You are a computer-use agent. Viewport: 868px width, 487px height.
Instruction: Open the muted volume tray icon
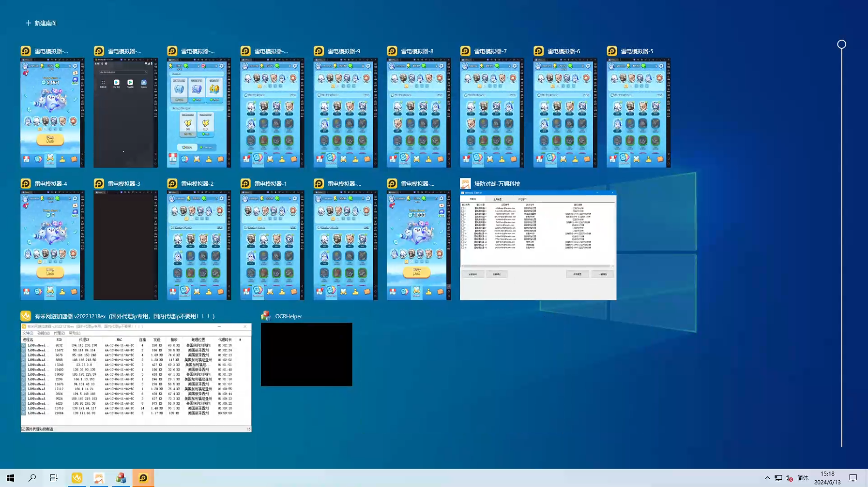tap(789, 478)
